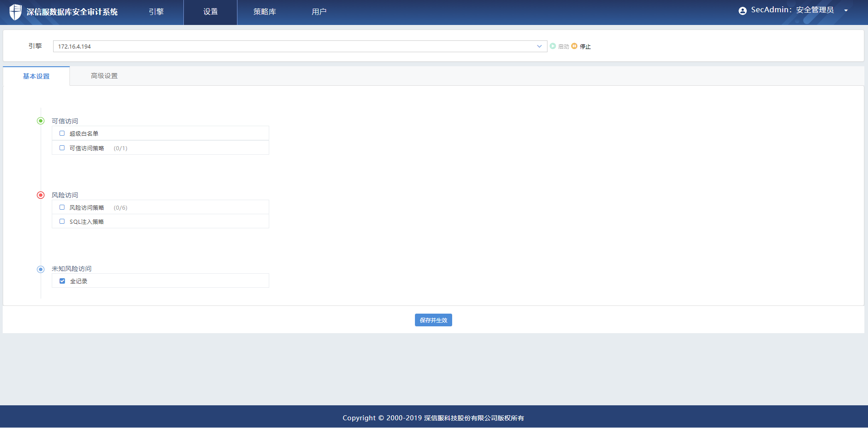Image resolution: width=868 pixels, height=428 pixels.
Task: Enable the 可信访问策略 checkbox
Action: tap(62, 148)
